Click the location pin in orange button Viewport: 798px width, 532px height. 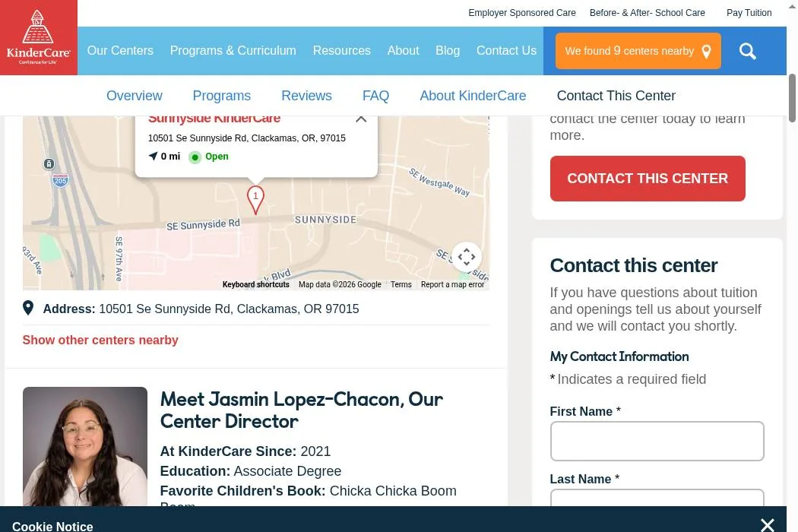[x=706, y=52]
